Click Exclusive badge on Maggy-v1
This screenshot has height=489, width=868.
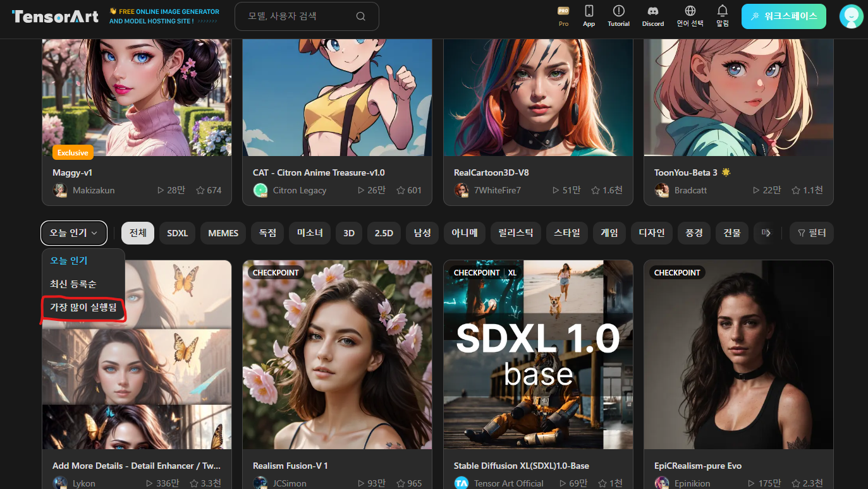(x=73, y=152)
